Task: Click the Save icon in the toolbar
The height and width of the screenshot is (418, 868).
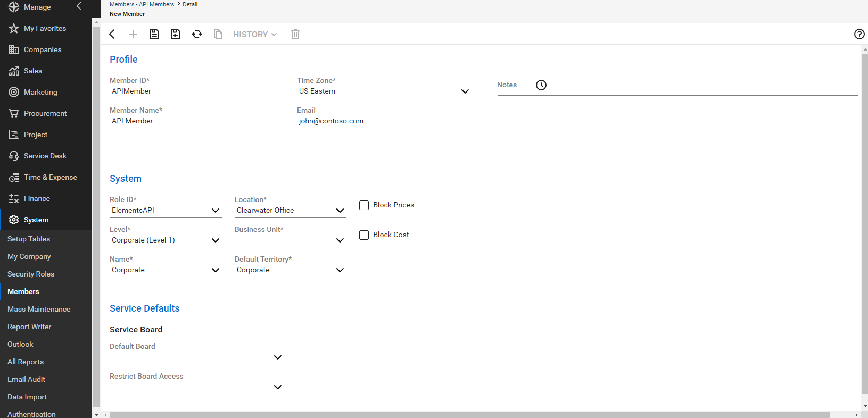Action: pyautogui.click(x=154, y=34)
